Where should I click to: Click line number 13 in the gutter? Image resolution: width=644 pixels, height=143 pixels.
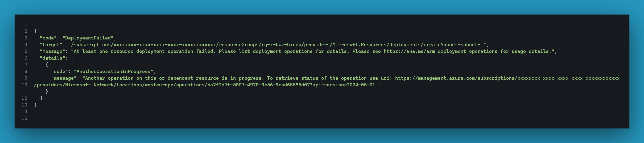click(x=24, y=105)
